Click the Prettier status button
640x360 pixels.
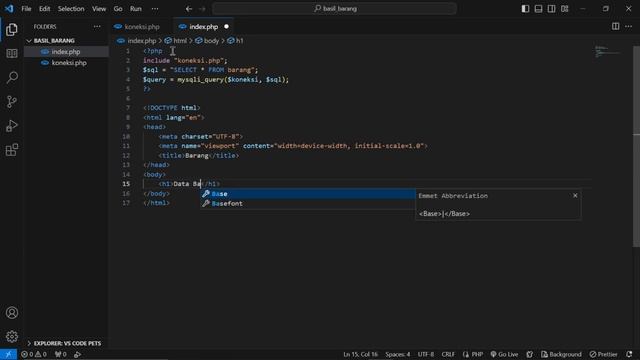(604, 354)
